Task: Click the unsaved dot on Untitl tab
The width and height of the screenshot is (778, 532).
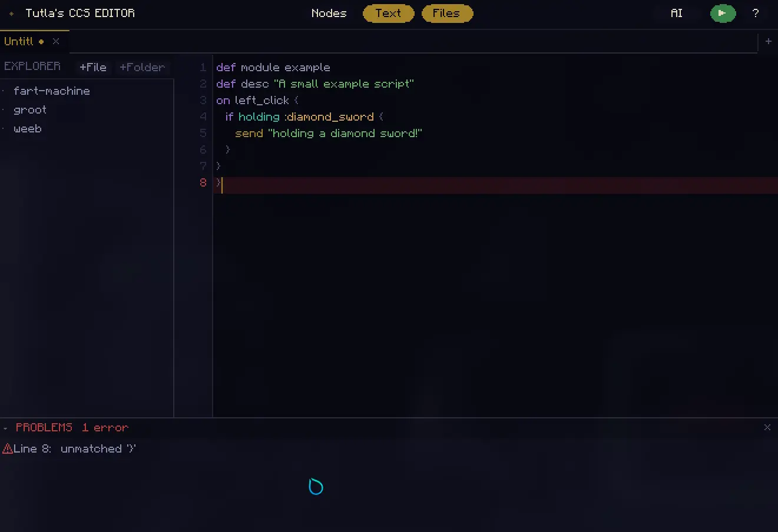Action: (x=41, y=42)
